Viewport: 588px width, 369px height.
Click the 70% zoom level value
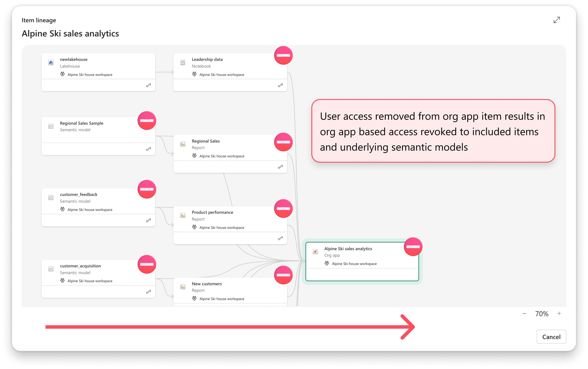click(x=542, y=314)
